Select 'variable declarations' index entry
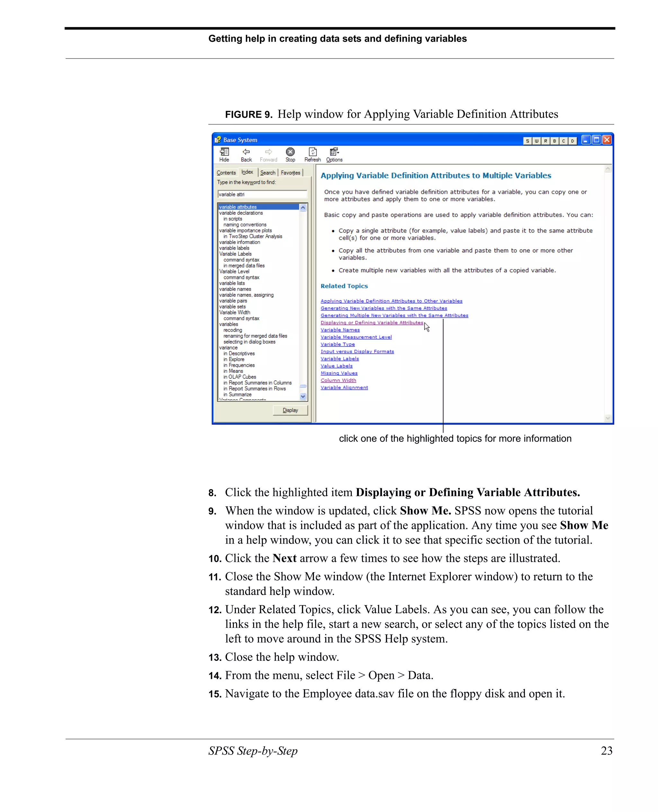The height and width of the screenshot is (812, 658). click(x=241, y=213)
